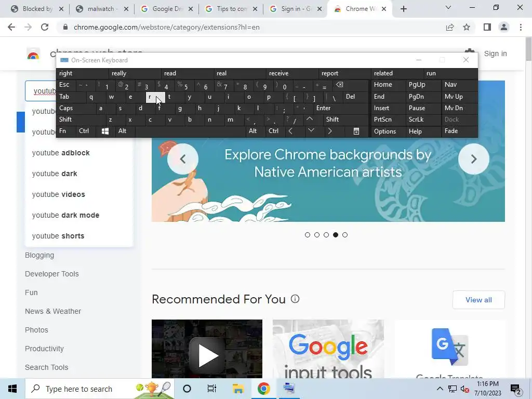The height and width of the screenshot is (399, 532).
Task: Tap the Windows logo key on keyboard
Action: 105,131
